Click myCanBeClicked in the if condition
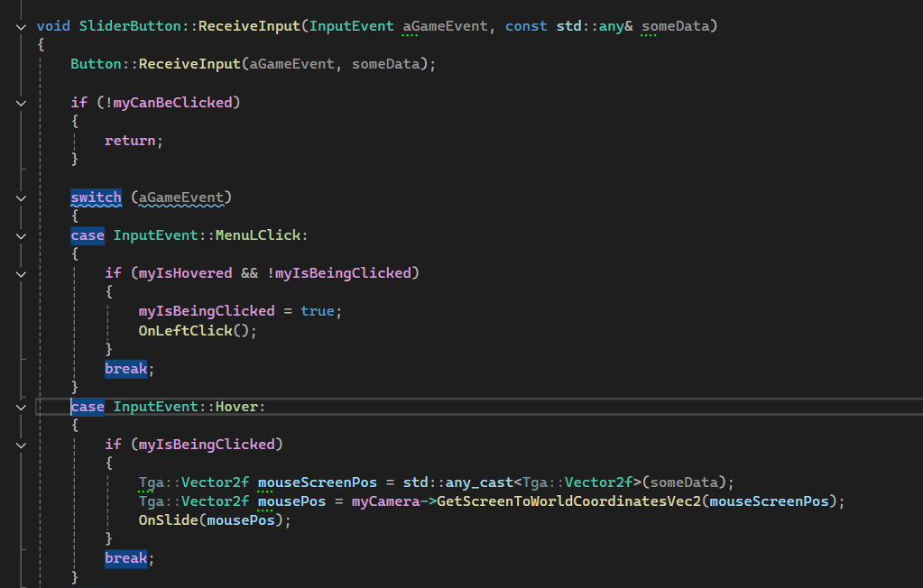This screenshot has height=588, width=923. [172, 103]
